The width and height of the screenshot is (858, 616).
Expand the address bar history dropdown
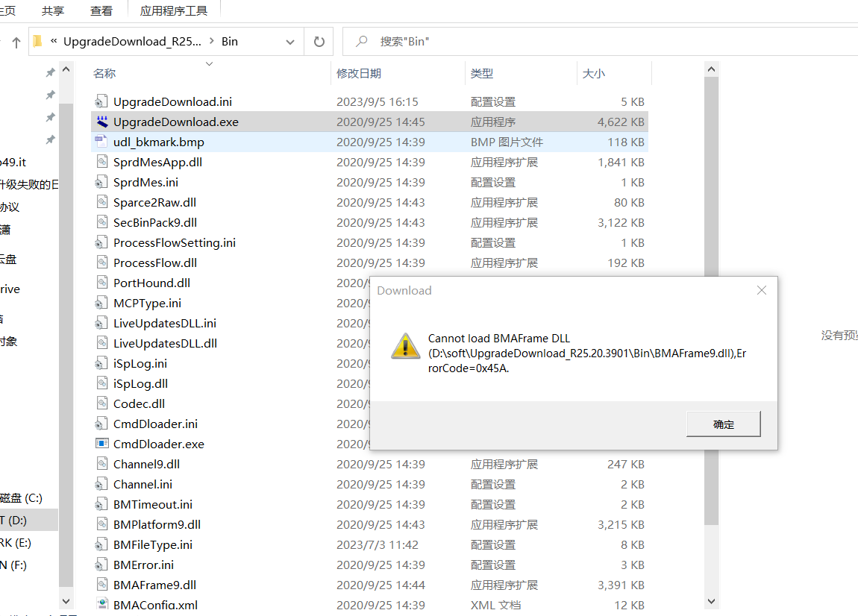[290, 42]
